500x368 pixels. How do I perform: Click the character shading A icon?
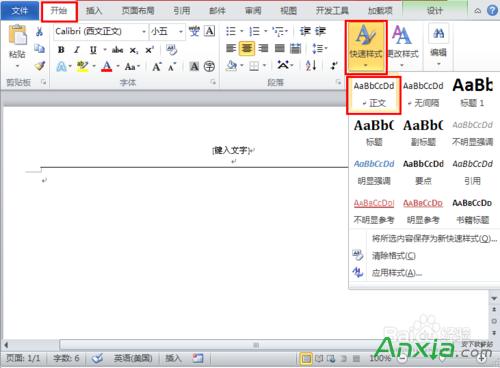tap(194, 66)
